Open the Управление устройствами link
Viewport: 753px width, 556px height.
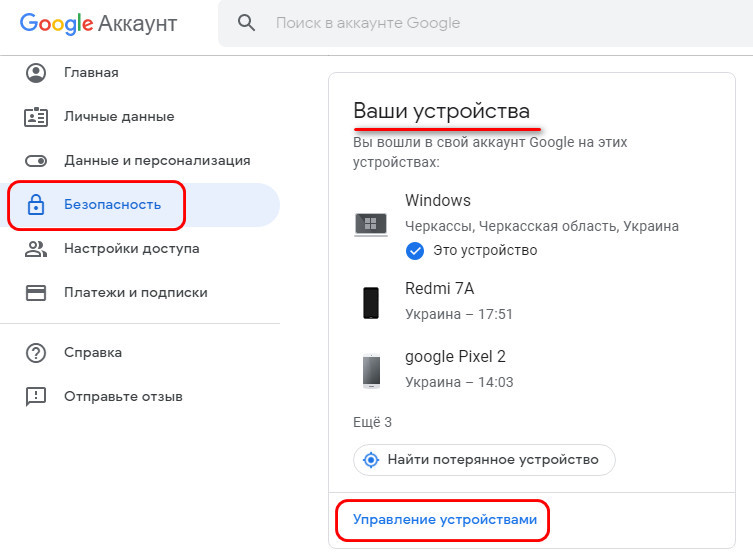pyautogui.click(x=445, y=520)
